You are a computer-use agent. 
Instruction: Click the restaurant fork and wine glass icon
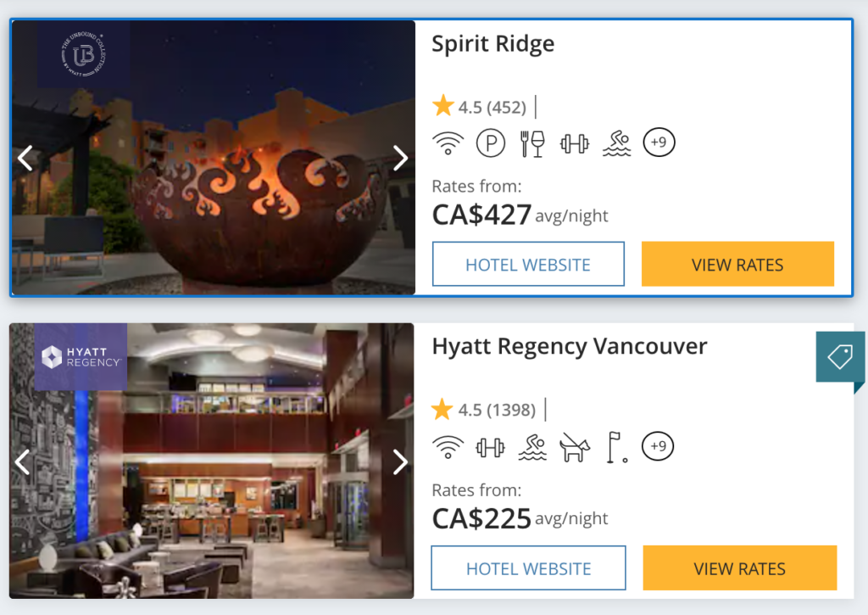[532, 143]
